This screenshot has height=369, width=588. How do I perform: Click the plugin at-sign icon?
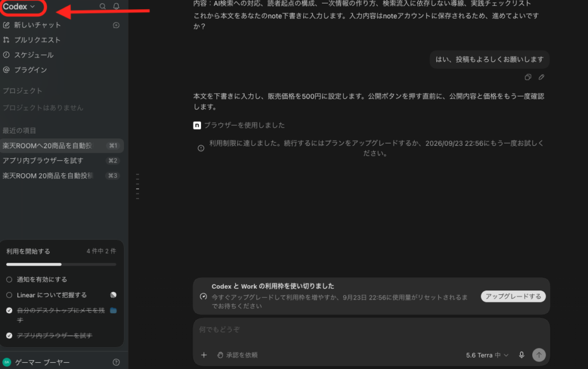tap(6, 69)
